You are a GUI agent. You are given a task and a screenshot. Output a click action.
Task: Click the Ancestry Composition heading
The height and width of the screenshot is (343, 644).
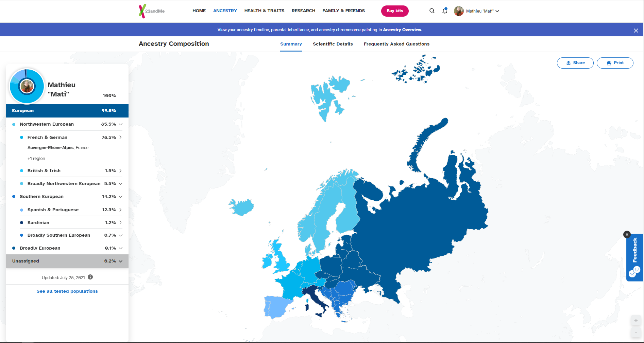pos(174,44)
